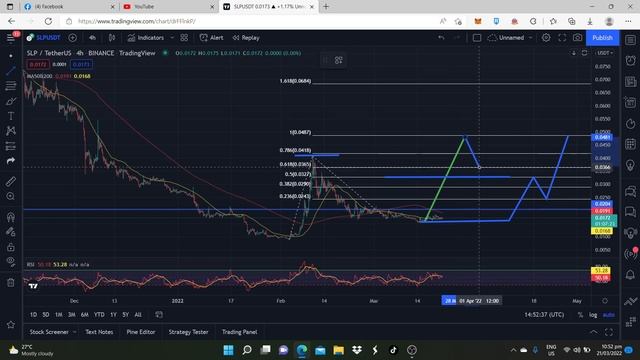Select the ruler measure tool

tap(11, 181)
